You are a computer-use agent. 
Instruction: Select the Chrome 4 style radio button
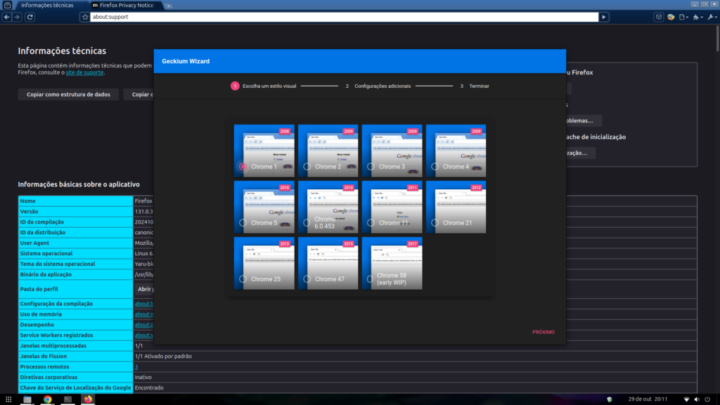[434, 167]
